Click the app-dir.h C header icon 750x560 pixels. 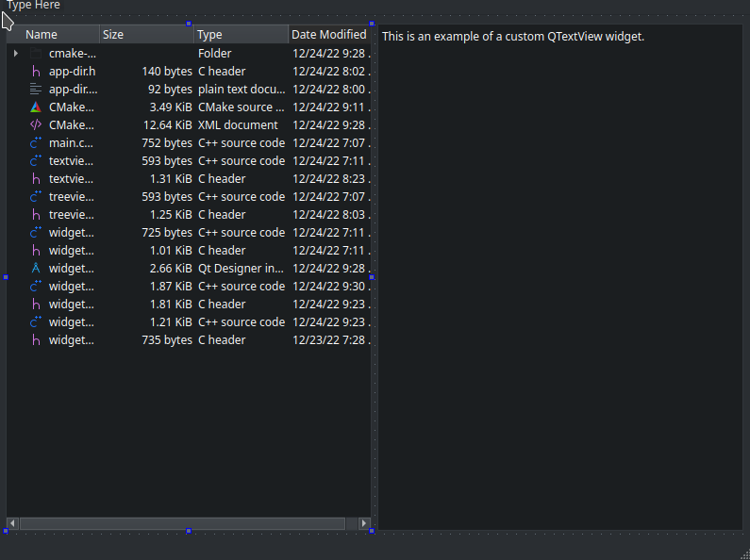(x=36, y=72)
